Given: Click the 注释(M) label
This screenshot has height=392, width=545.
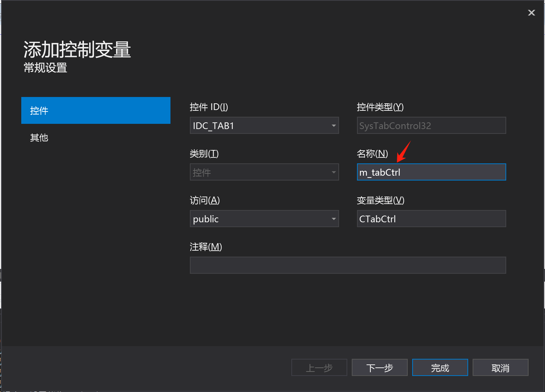Looking at the screenshot, I should click(206, 247).
